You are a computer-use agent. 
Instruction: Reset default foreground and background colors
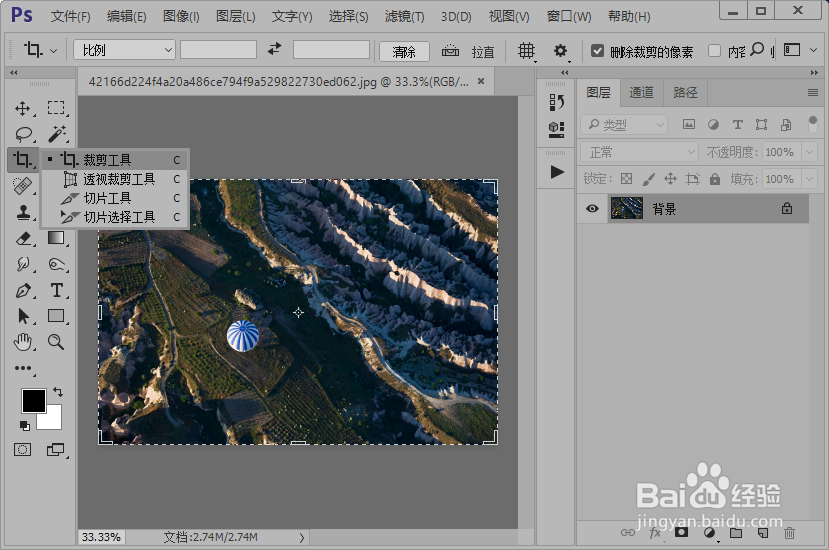(x=25, y=425)
